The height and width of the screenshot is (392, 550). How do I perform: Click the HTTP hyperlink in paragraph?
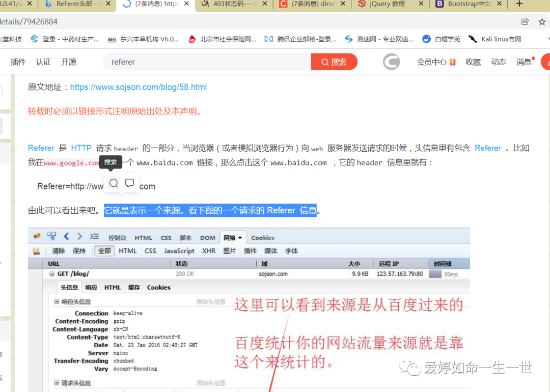[x=81, y=148]
